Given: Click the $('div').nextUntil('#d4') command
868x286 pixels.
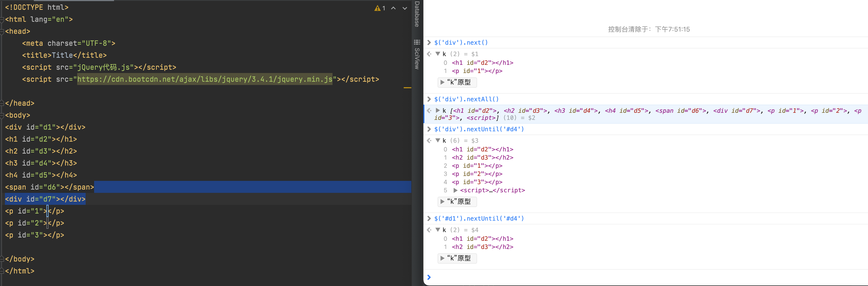Looking at the screenshot, I should point(479,129).
